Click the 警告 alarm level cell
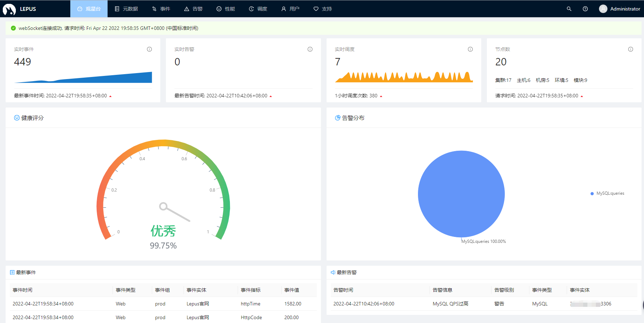Image resolution: width=644 pixels, height=323 pixels. pyautogui.click(x=499, y=304)
